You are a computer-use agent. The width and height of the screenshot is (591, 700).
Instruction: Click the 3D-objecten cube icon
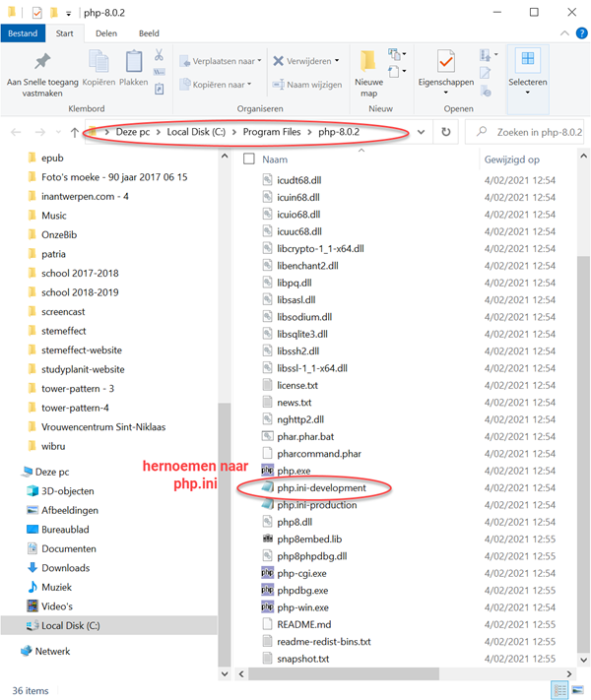33,491
